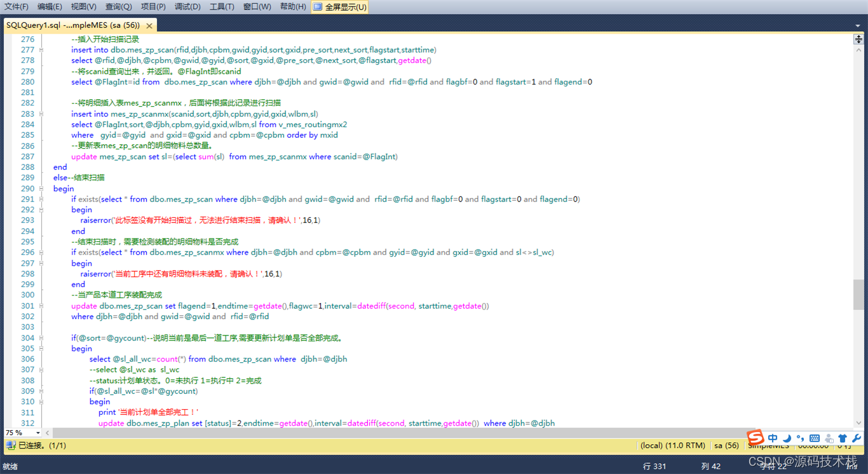
Task: Collapse the code block at line 283
Action: (41, 114)
